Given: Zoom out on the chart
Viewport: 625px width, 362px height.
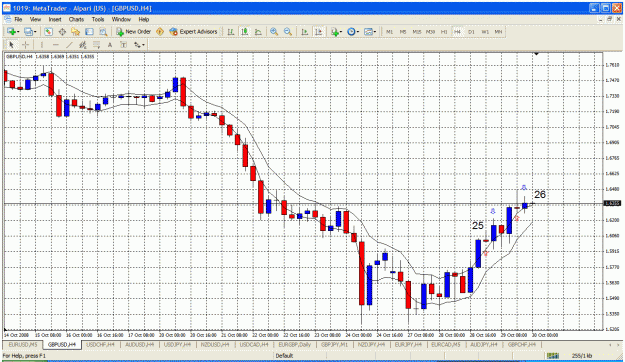Looking at the screenshot, I should click(x=288, y=31).
